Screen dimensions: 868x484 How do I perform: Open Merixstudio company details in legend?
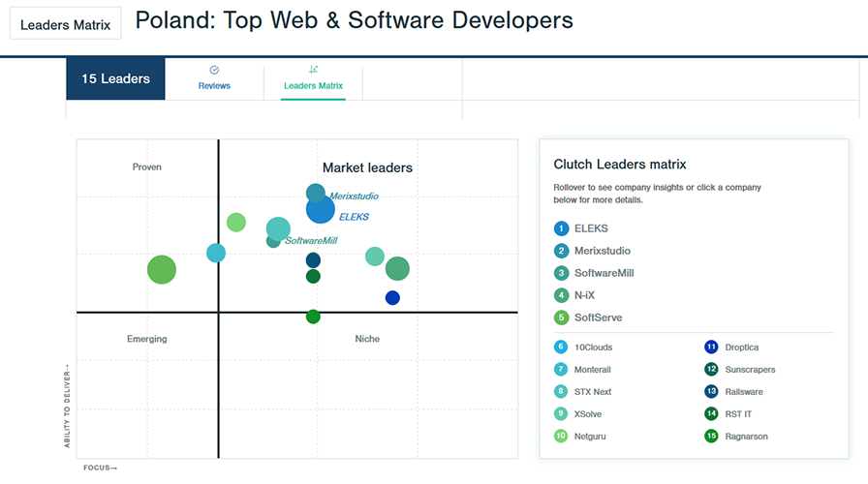point(603,251)
